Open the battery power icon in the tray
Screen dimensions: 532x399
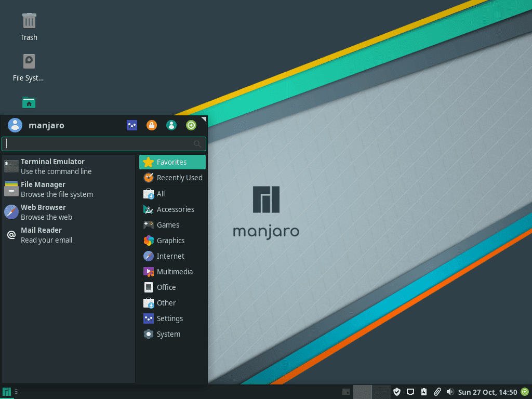(x=424, y=392)
